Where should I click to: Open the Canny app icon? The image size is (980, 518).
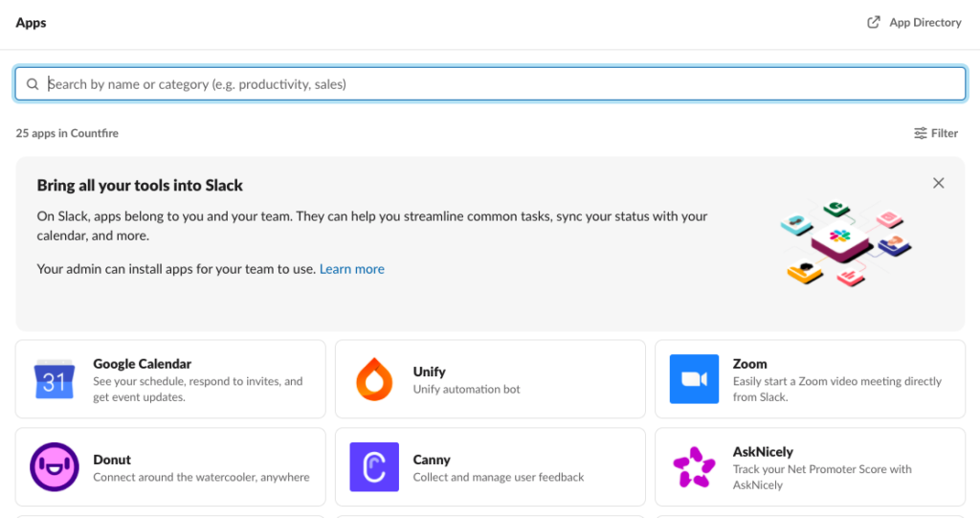click(374, 466)
